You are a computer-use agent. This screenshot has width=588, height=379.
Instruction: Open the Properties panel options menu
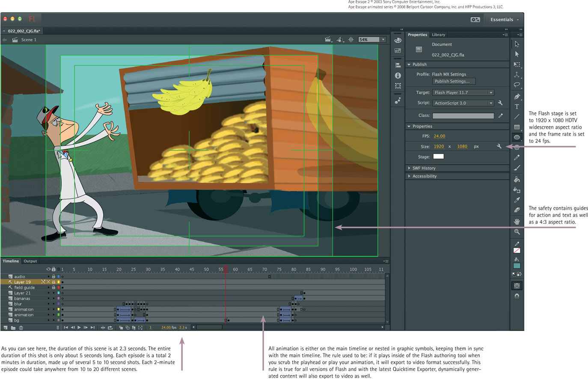pos(505,35)
